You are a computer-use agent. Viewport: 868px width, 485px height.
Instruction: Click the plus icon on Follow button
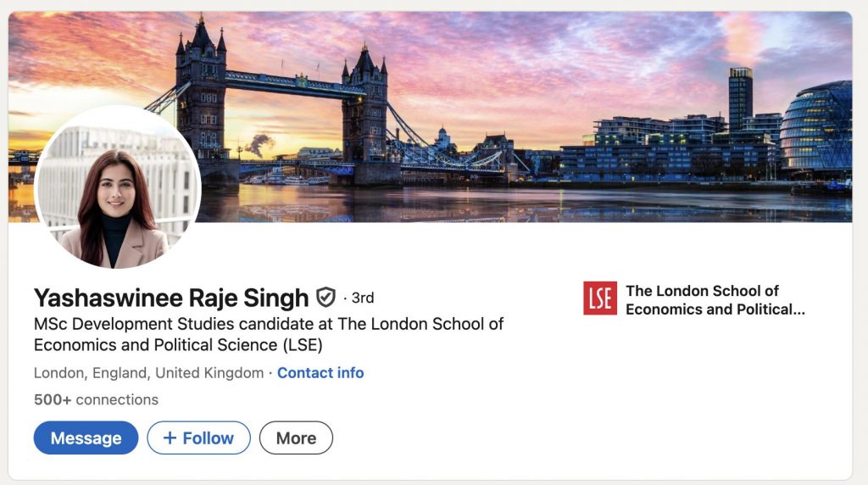170,438
